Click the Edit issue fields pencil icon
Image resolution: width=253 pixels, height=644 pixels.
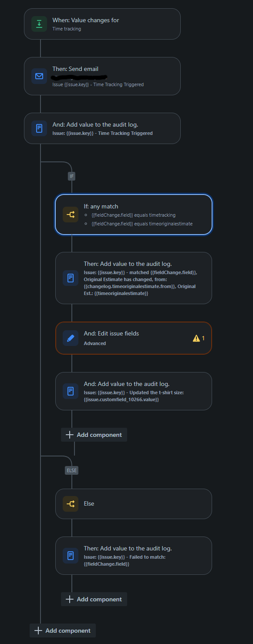[71, 338]
